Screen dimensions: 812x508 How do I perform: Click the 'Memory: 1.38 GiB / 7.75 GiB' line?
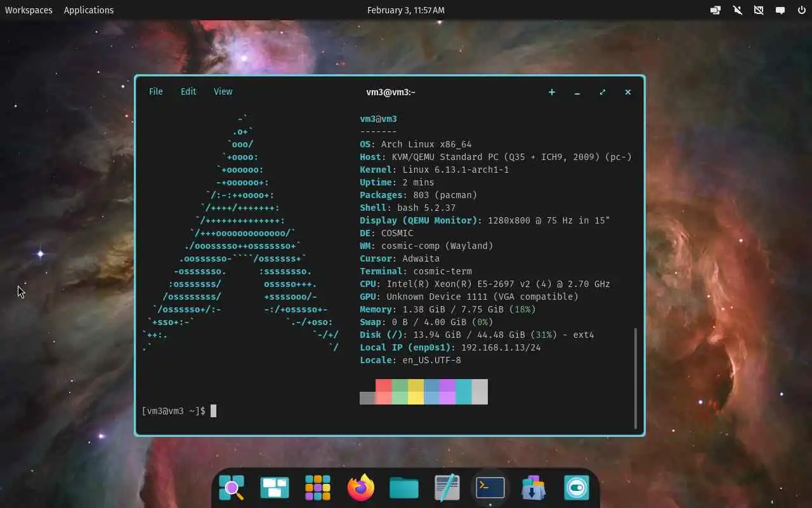coord(448,309)
